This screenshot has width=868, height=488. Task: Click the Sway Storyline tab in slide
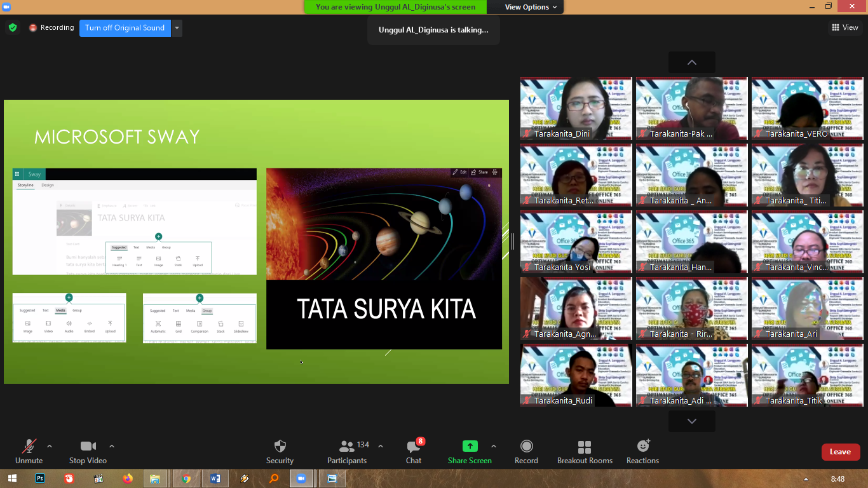pyautogui.click(x=25, y=185)
